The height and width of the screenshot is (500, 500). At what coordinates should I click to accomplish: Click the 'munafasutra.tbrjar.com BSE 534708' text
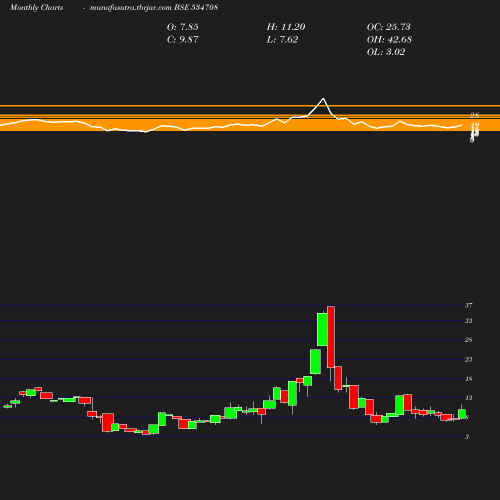(x=154, y=7)
